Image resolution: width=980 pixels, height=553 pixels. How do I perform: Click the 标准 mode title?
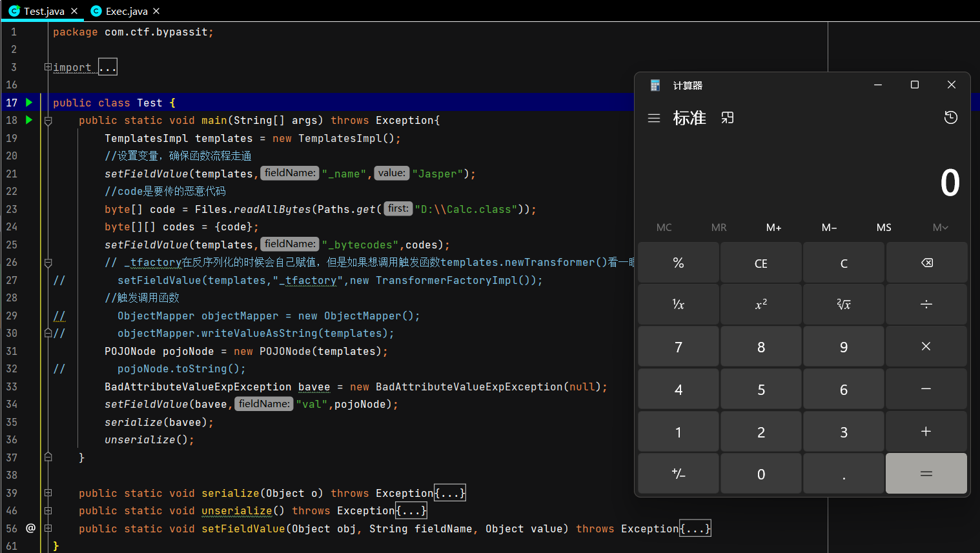click(x=689, y=118)
